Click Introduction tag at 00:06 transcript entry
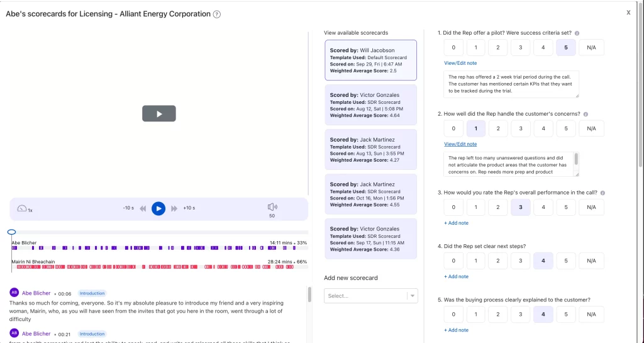This screenshot has width=644, height=343. coord(92,293)
